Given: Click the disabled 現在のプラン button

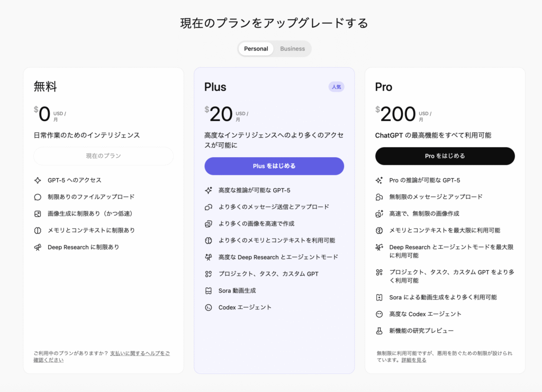Looking at the screenshot, I should tap(103, 156).
